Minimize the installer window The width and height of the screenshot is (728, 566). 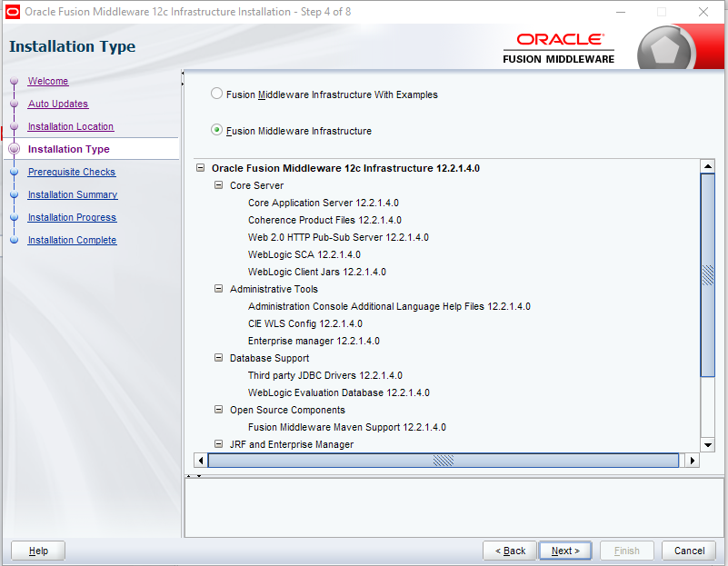pyautogui.click(x=620, y=12)
